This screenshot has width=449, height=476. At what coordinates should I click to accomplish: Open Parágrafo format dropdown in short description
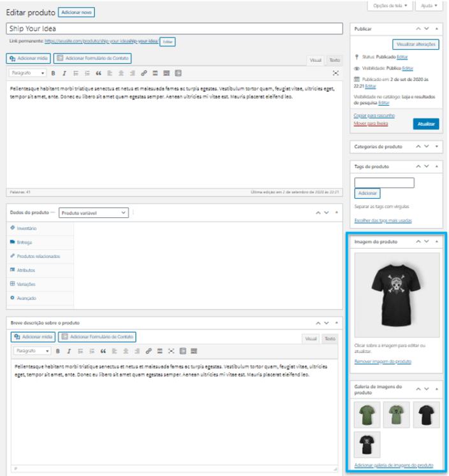(x=32, y=351)
